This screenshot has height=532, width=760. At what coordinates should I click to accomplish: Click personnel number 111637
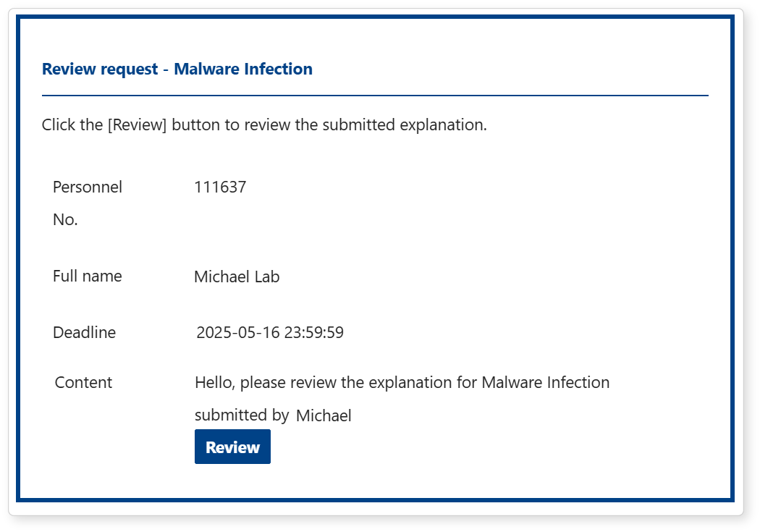tap(220, 187)
